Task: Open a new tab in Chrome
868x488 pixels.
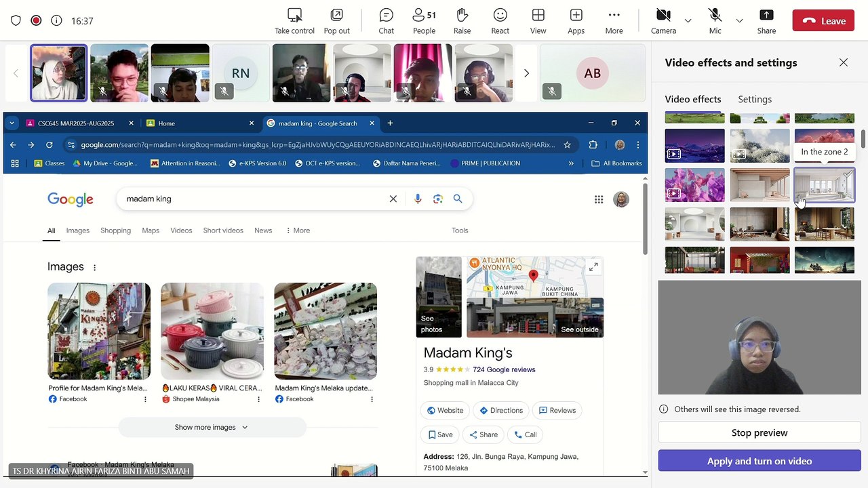Action: coord(389,123)
